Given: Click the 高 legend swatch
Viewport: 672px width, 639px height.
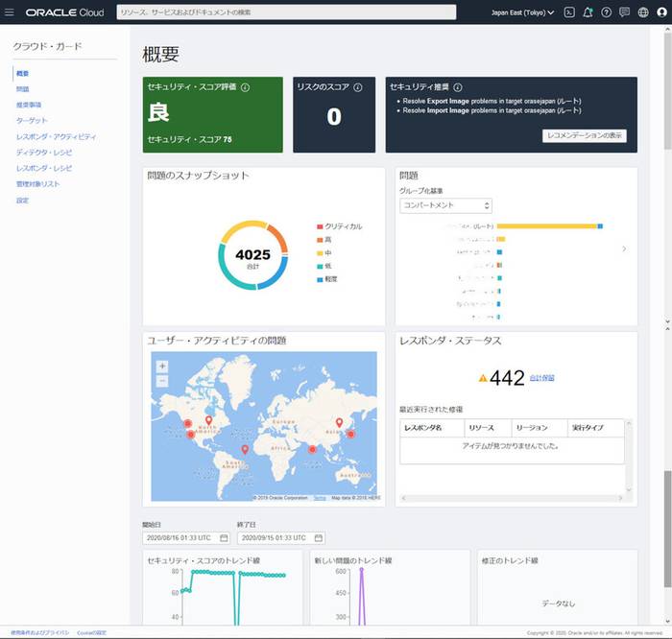Looking at the screenshot, I should pyautogui.click(x=320, y=240).
